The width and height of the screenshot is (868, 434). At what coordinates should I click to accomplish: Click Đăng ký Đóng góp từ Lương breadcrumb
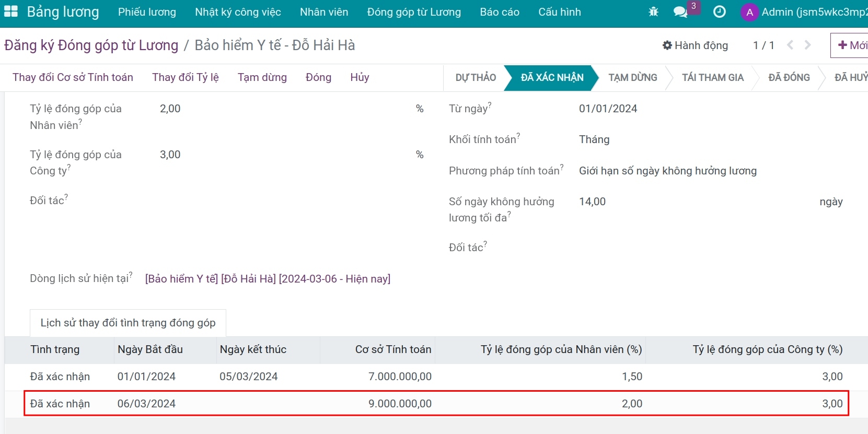click(x=91, y=45)
